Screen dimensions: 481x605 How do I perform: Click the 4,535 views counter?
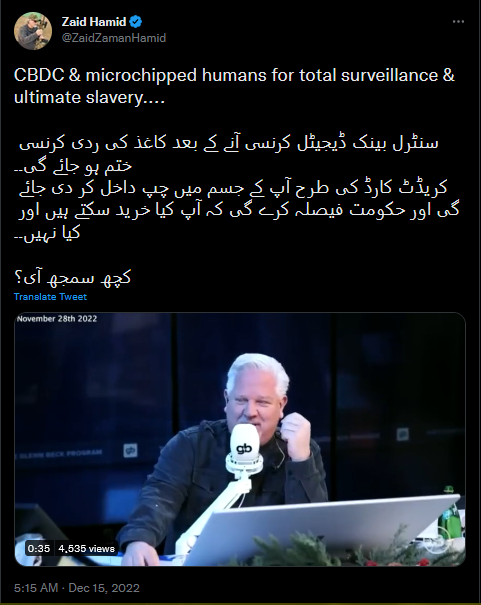point(87,548)
